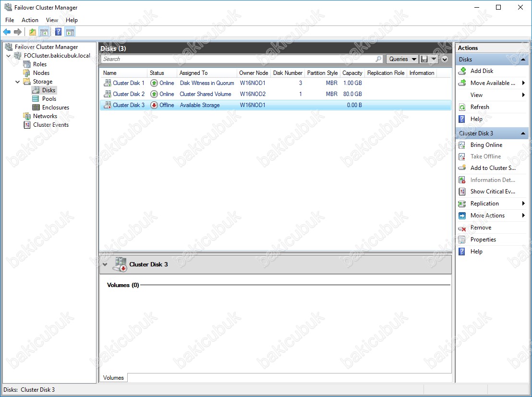Click the Properties icon for Cluster Disk 3
This screenshot has height=397, width=532.
462,240
